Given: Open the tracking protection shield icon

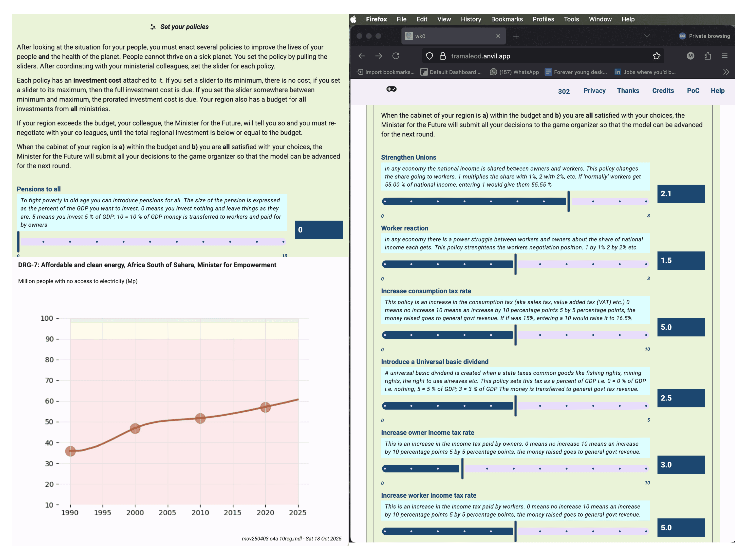Looking at the screenshot, I should click(429, 56).
